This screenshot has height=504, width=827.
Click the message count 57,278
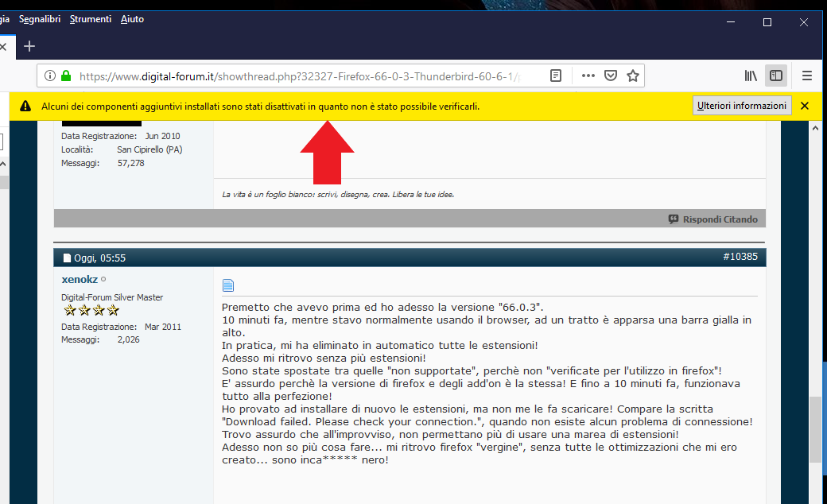tap(130, 164)
